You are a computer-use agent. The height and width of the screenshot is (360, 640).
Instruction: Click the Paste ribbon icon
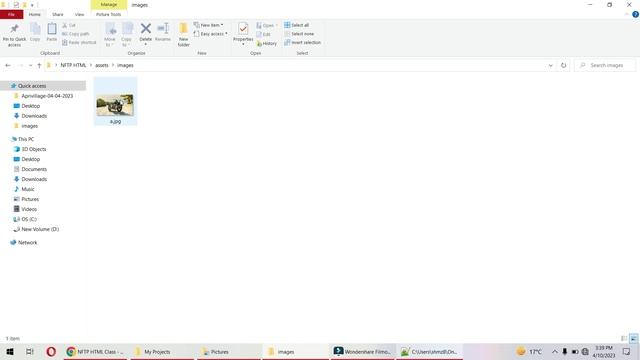point(52,33)
